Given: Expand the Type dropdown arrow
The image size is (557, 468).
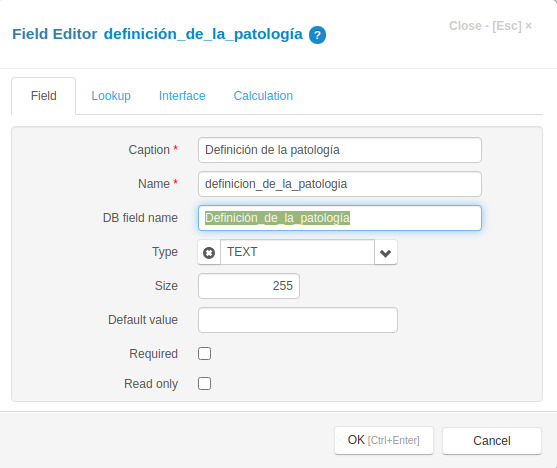Looking at the screenshot, I should pos(385,253).
